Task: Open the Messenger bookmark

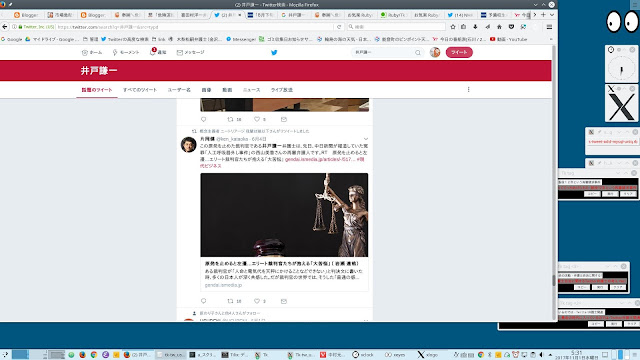Action: (241, 39)
